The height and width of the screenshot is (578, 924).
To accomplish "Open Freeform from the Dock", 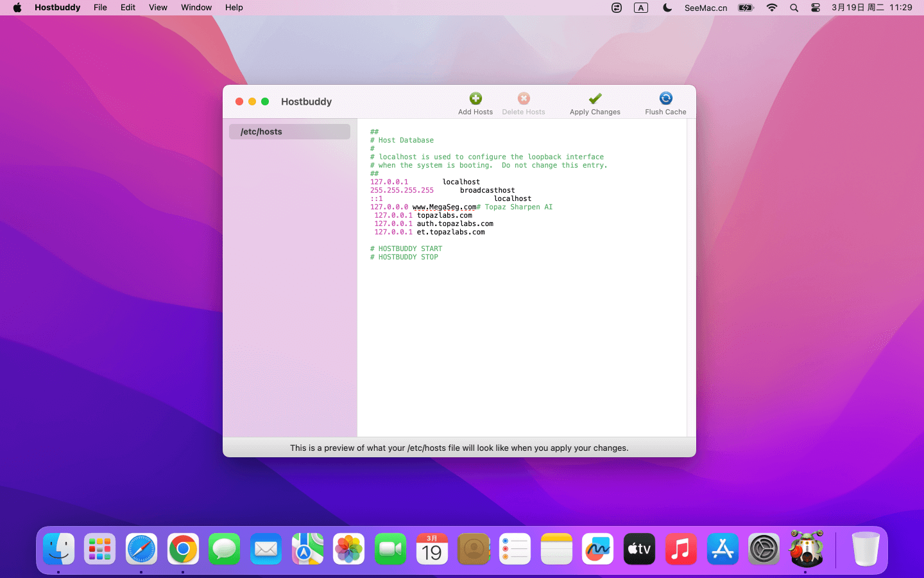I will pos(598,549).
